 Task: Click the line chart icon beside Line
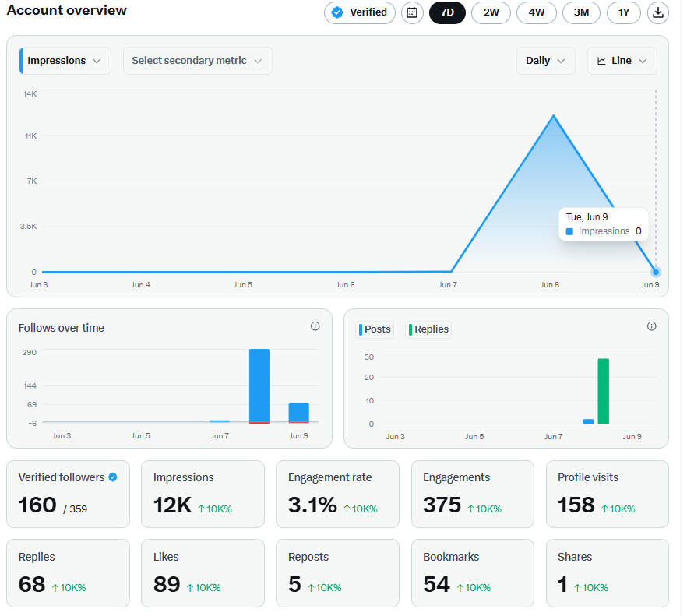601,61
